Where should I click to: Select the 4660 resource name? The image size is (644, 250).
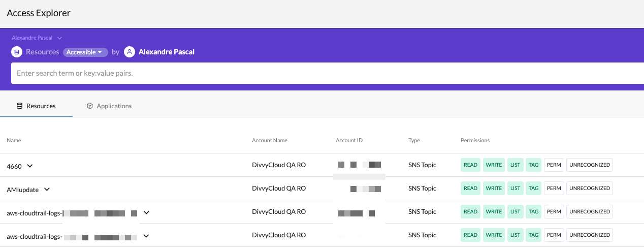point(14,166)
